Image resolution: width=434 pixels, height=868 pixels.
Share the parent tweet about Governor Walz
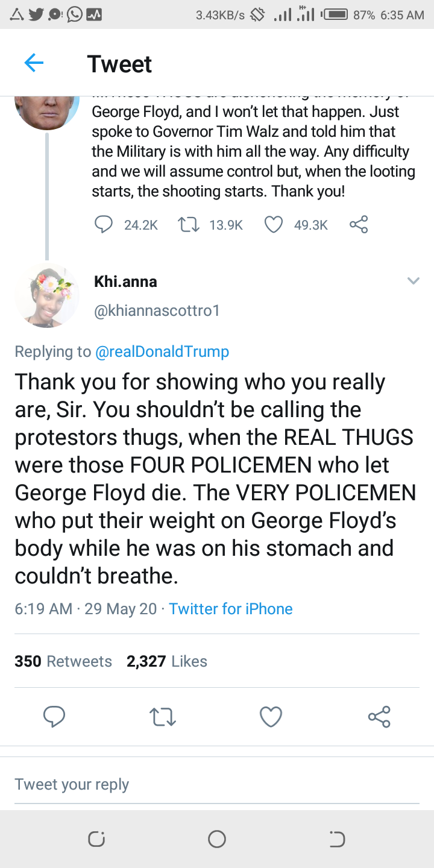coord(359,225)
